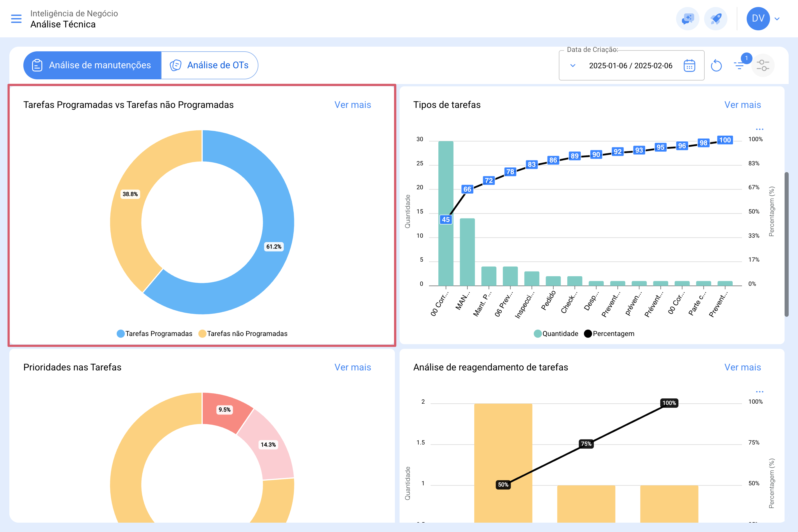Open the filter list icon with badge
The height and width of the screenshot is (532, 798).
click(739, 66)
